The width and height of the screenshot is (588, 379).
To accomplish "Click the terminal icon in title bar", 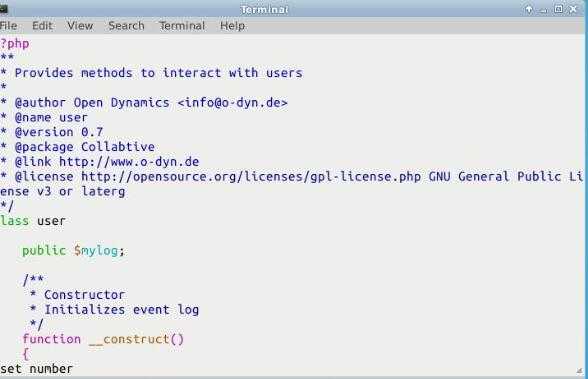I will (3, 9).
